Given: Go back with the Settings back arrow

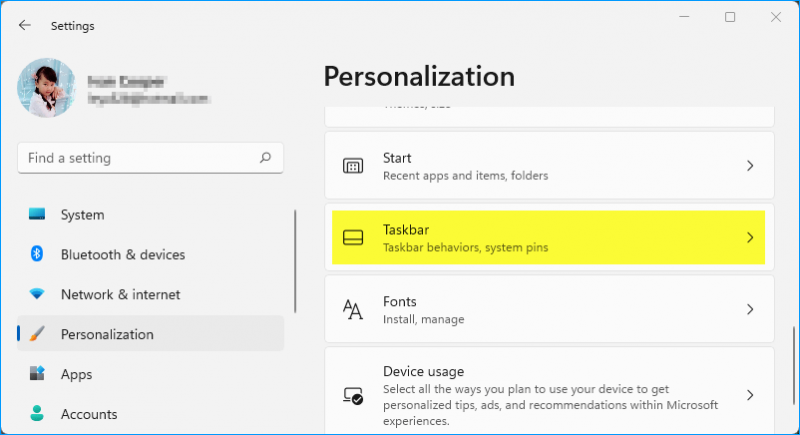Looking at the screenshot, I should [24, 25].
